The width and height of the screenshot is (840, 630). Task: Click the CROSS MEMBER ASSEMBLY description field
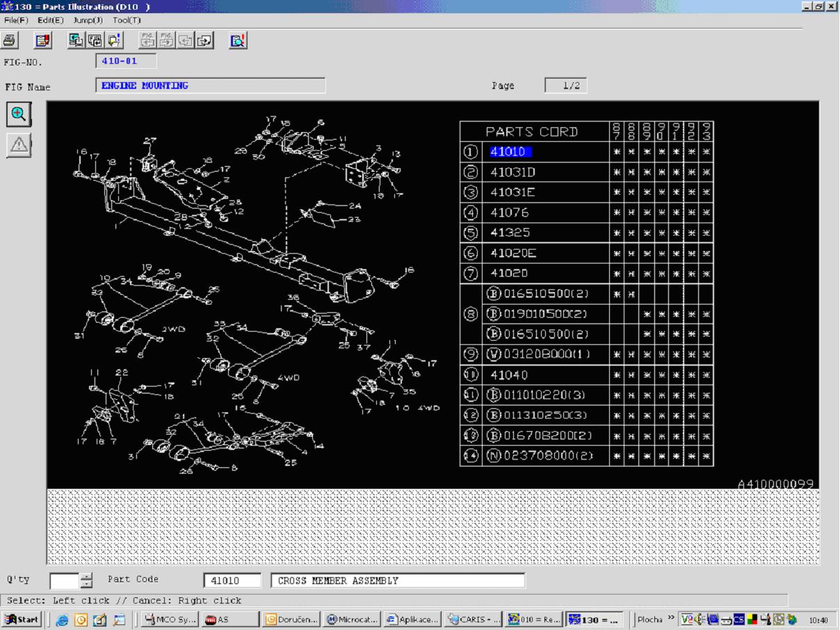point(398,581)
